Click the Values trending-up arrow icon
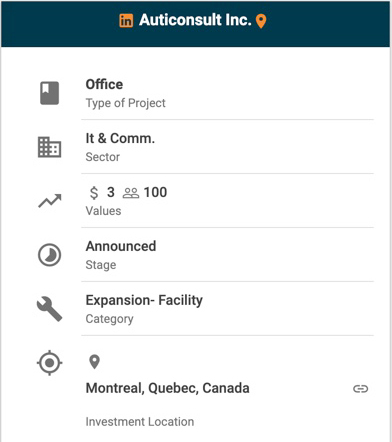Screen dimensions: 392x442 [x=50, y=201]
